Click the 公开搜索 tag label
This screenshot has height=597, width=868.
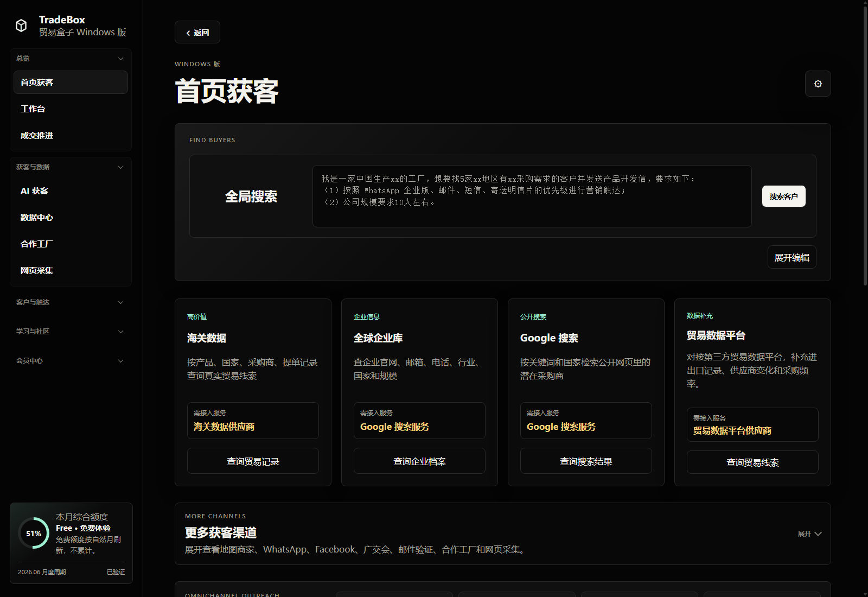pos(533,316)
